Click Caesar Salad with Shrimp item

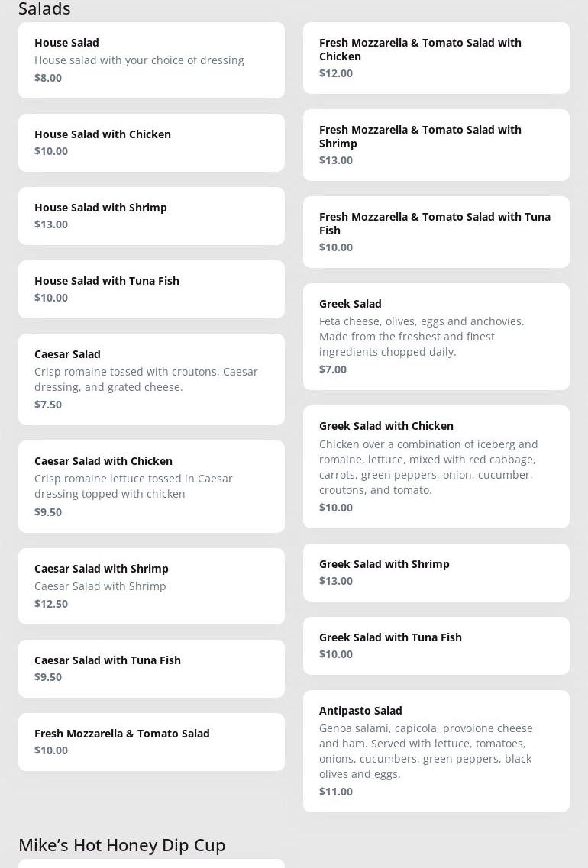click(x=151, y=586)
